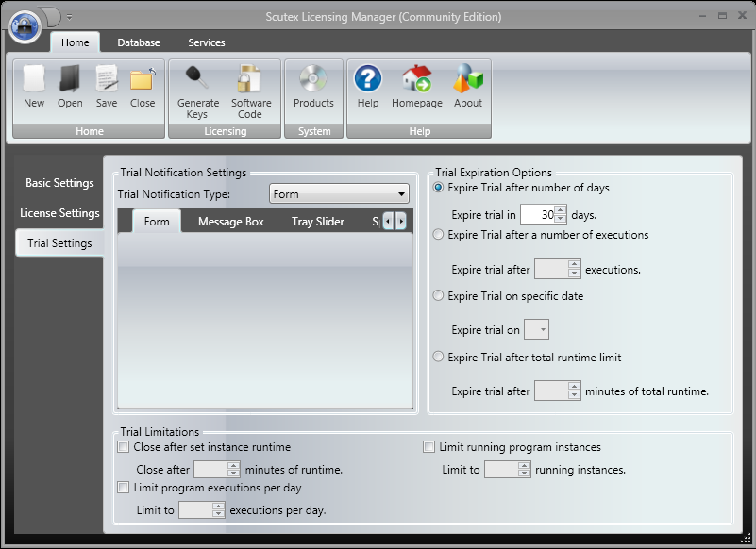The image size is (756, 549).
Task: Select Trial Settings section
Action: 59,243
